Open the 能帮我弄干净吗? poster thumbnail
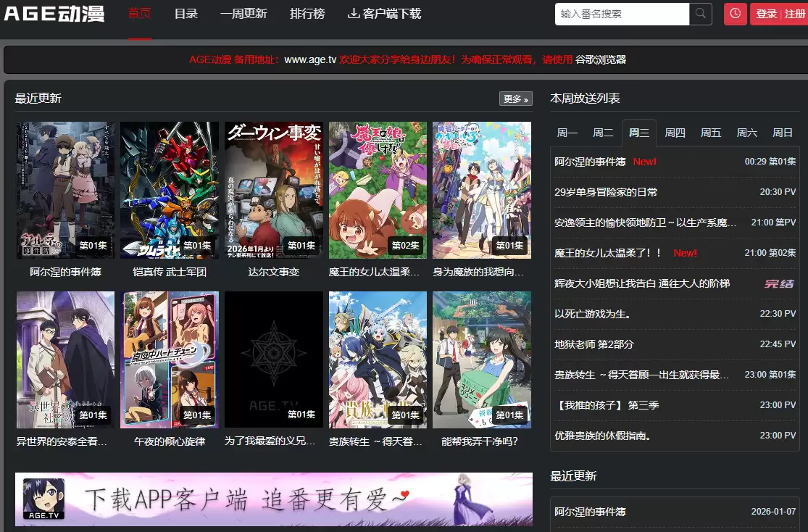The height and width of the screenshot is (532, 808). (481, 359)
